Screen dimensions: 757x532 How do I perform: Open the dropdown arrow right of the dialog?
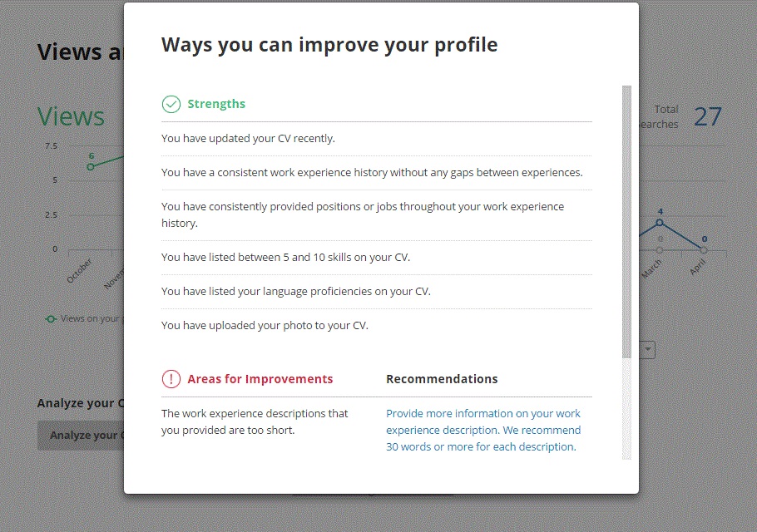tap(647, 350)
